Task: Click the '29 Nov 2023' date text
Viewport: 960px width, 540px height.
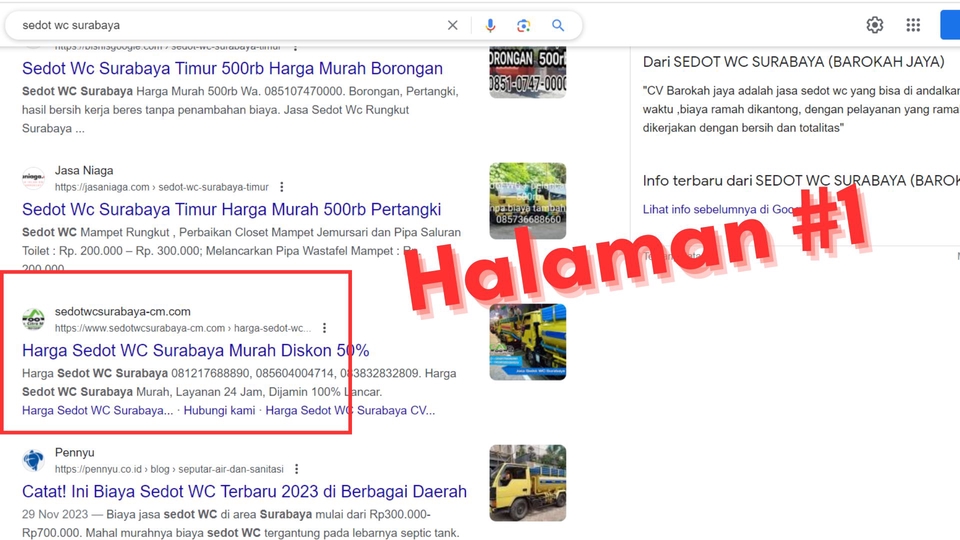Action: [55, 514]
